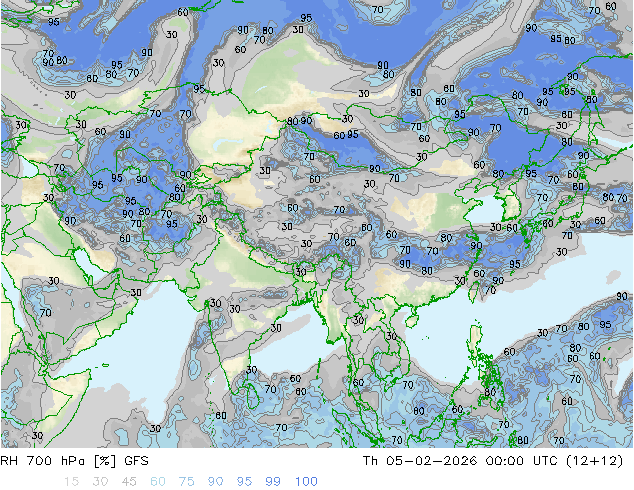Select the 45 value in the color legend
Viewport: 634px width, 490px height.
(x=129, y=482)
